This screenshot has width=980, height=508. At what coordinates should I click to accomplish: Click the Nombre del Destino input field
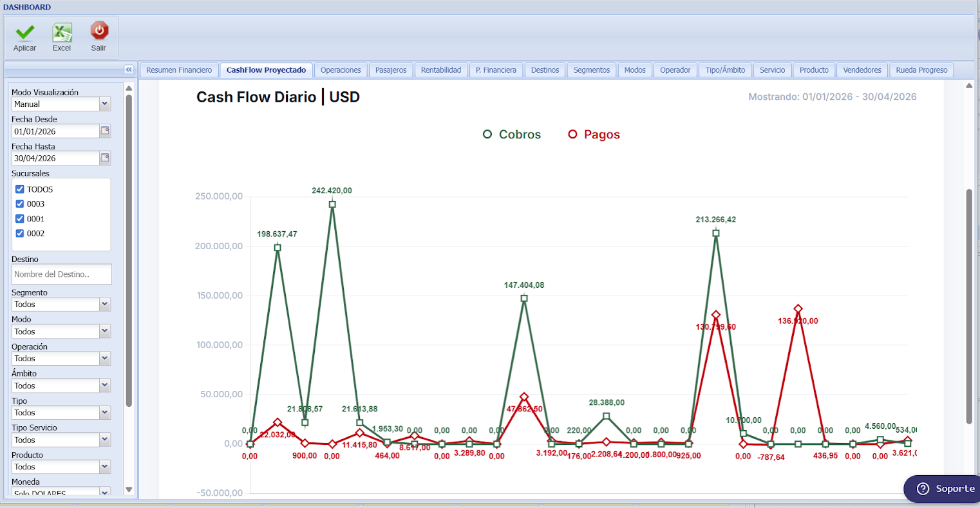pos(61,274)
